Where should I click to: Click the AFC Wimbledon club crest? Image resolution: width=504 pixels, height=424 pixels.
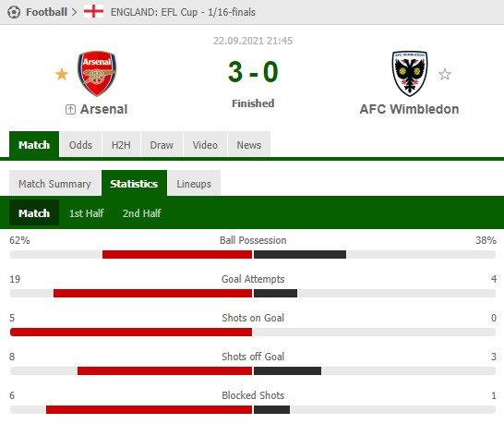(410, 73)
